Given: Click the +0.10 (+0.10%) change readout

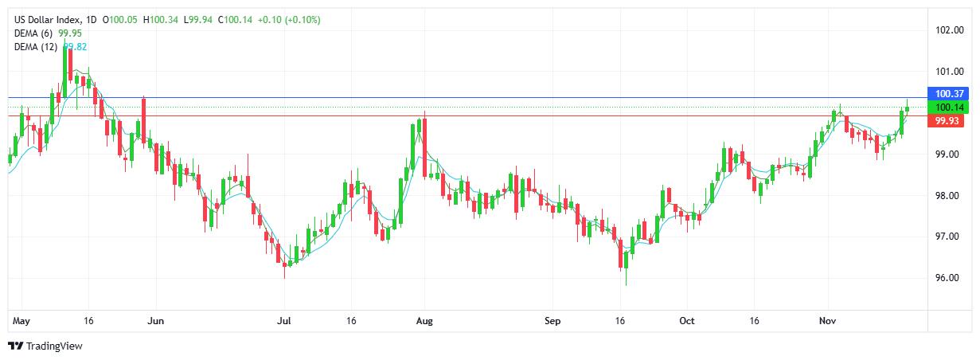Looking at the screenshot, I should (x=293, y=19).
